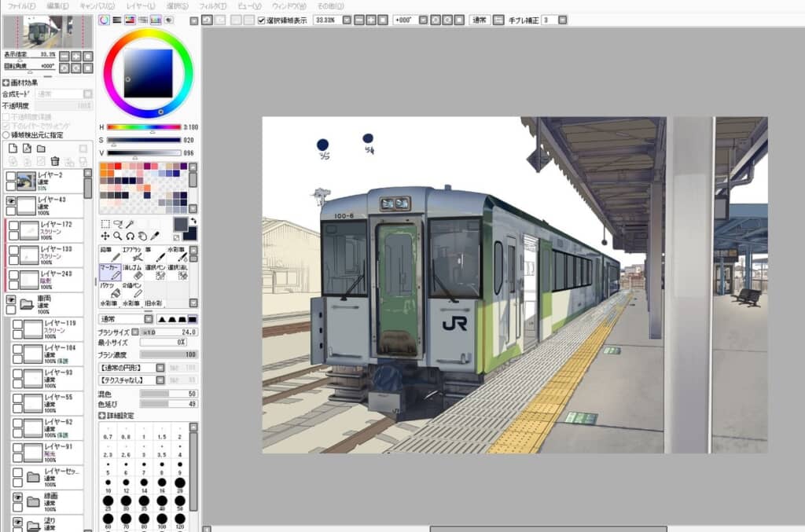Viewport: 805px width, 532px height.
Task: Open the brush blending mode (通常) dropdown
Action: (x=149, y=319)
